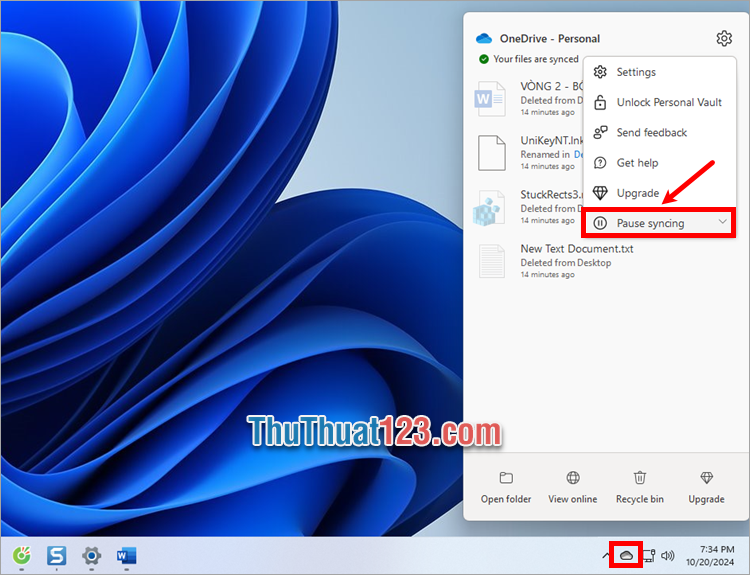Click the diamond icon beside menu Upgrade
The image size is (750, 575).
pyautogui.click(x=600, y=193)
